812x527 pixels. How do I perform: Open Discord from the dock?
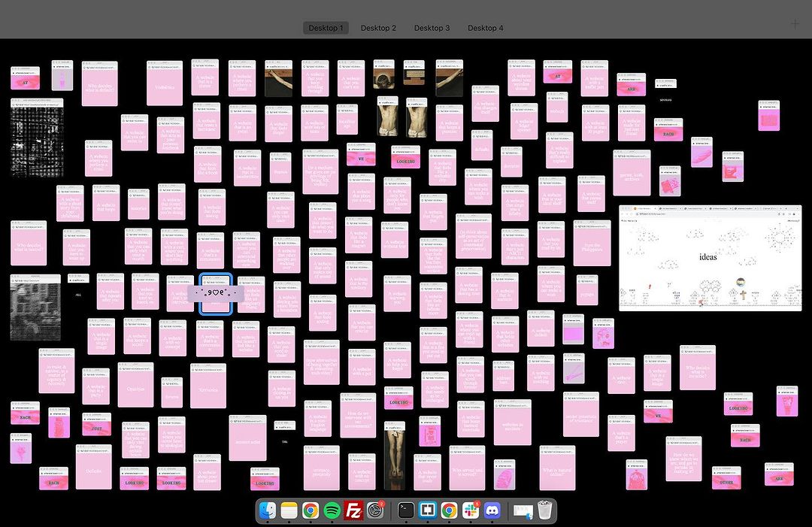coord(492,511)
